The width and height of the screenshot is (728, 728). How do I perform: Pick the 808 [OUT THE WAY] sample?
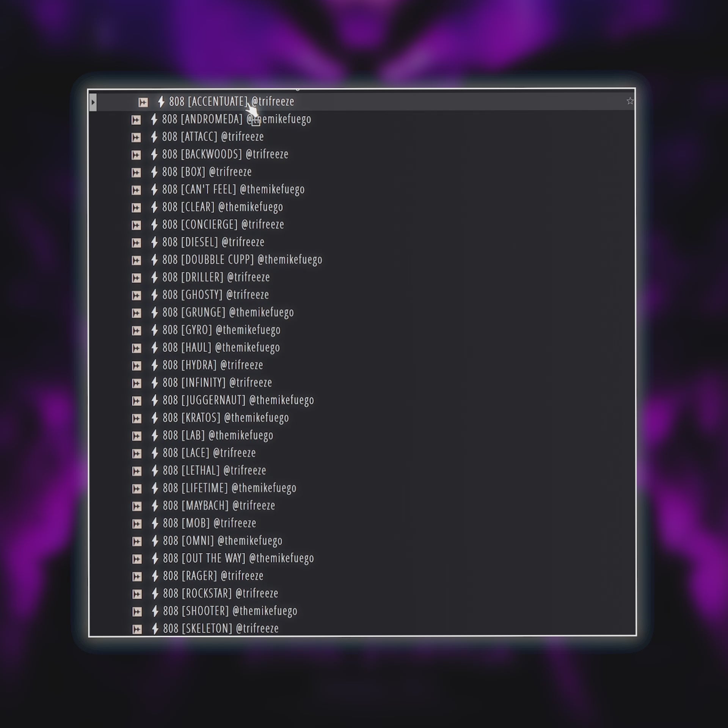tap(238, 558)
